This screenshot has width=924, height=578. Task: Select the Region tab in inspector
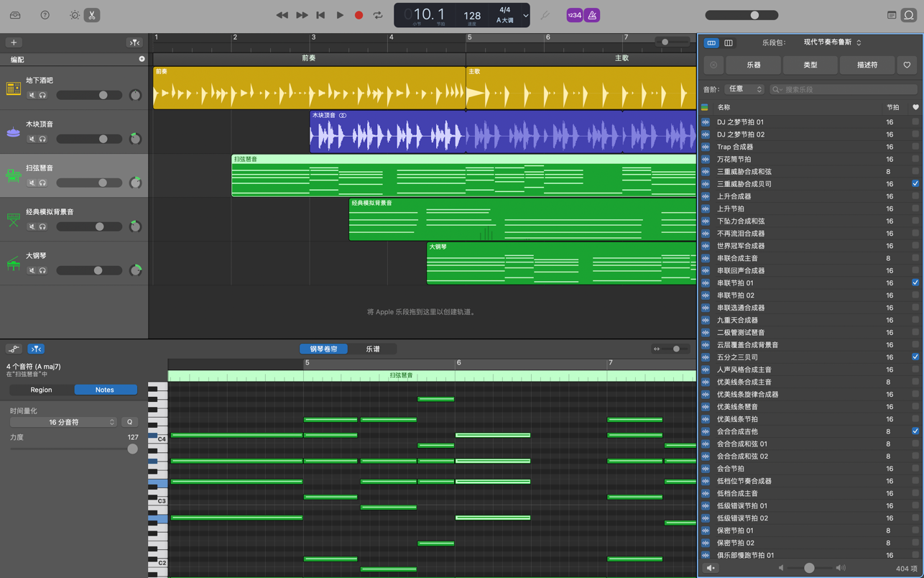41,390
